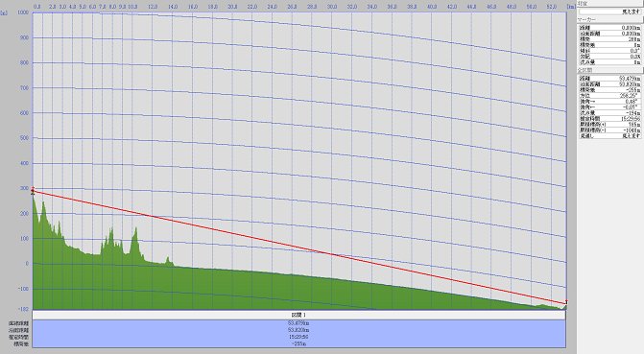The height and width of the screenshot is (354, 644).
Task: Click the 30.0 tick on the distance axis
Action: (332, 7)
